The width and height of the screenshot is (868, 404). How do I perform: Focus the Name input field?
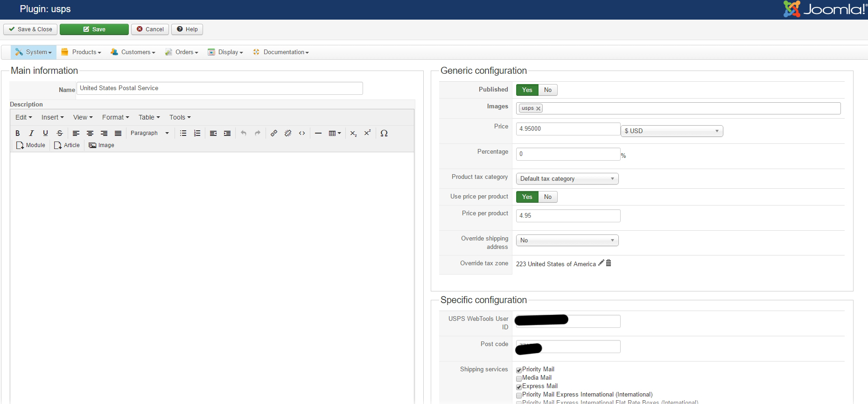[x=220, y=88]
